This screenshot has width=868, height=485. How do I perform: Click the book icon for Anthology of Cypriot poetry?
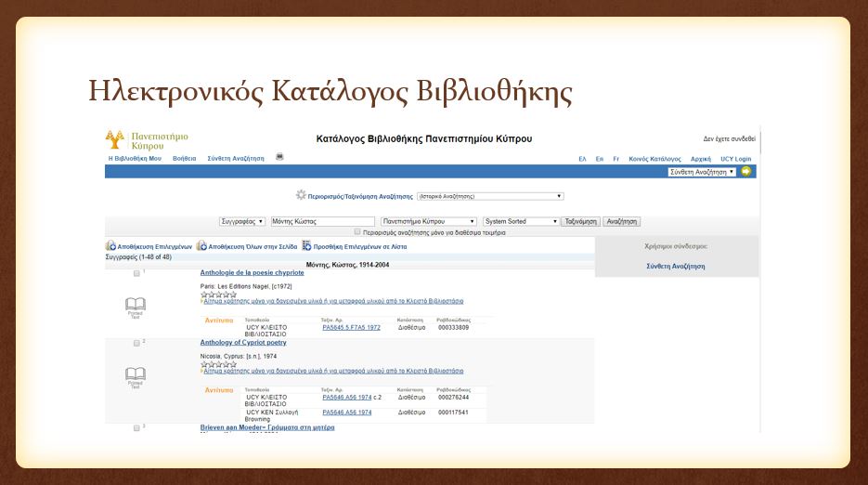coord(135,374)
